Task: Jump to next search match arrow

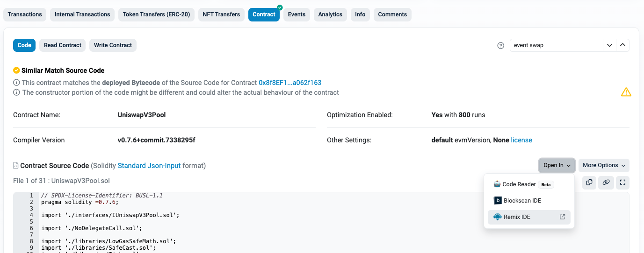Action: click(x=609, y=45)
